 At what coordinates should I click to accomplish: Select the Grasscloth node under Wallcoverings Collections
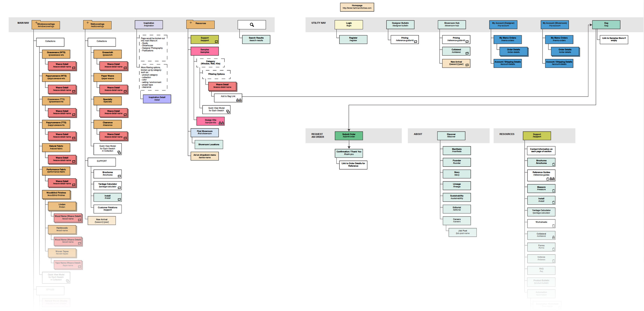107,54
